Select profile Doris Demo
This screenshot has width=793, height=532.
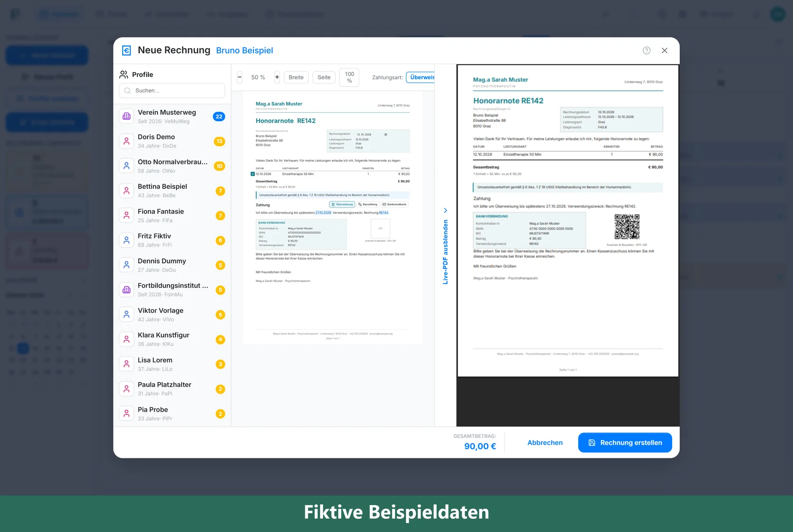[172, 141]
